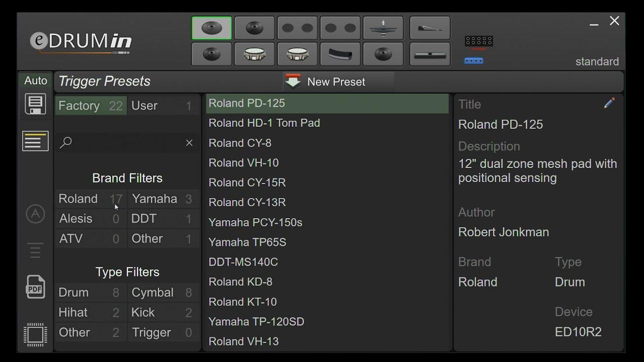This screenshot has width=644, height=362.
Task: Select the Yamaha TP-120SD preset
Action: (x=327, y=321)
